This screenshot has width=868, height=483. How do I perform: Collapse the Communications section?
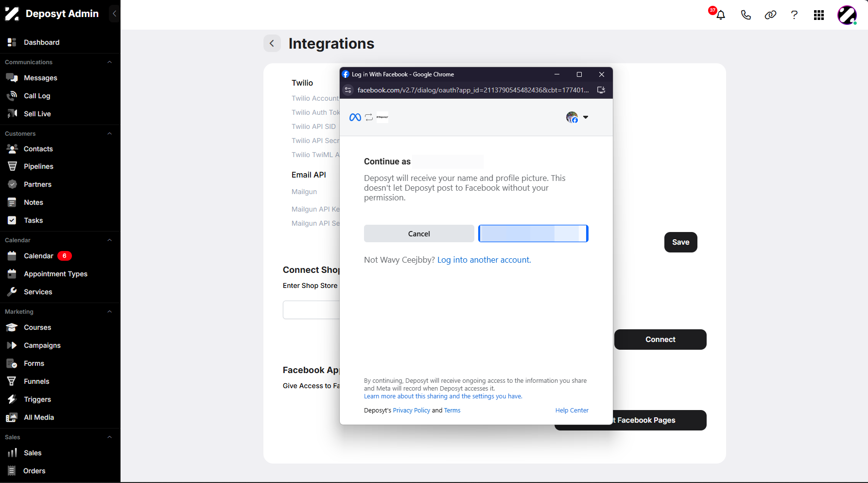click(109, 62)
